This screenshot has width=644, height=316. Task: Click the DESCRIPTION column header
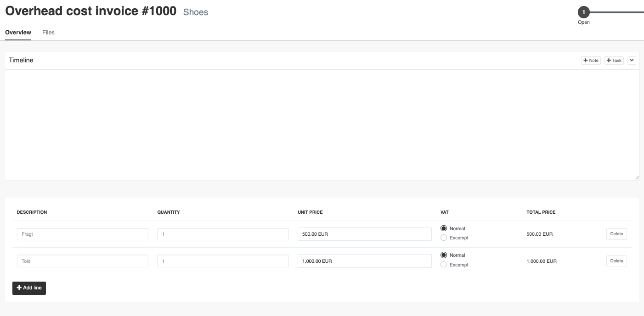pyautogui.click(x=32, y=212)
